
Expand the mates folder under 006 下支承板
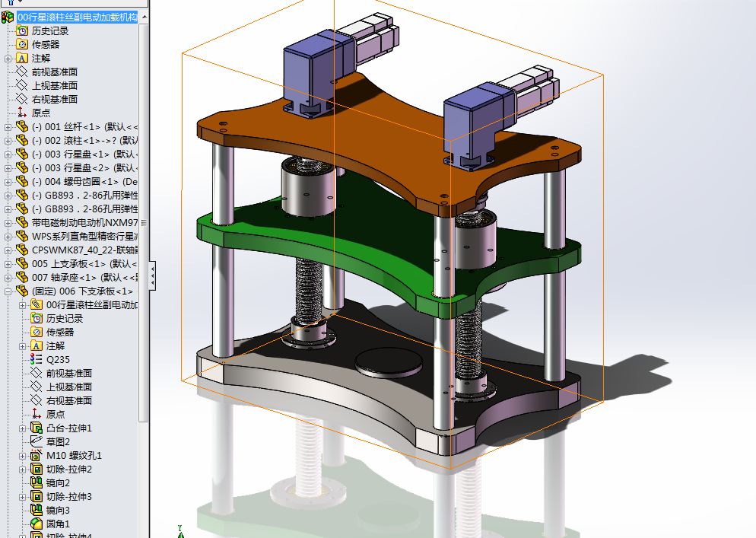[x=22, y=305]
